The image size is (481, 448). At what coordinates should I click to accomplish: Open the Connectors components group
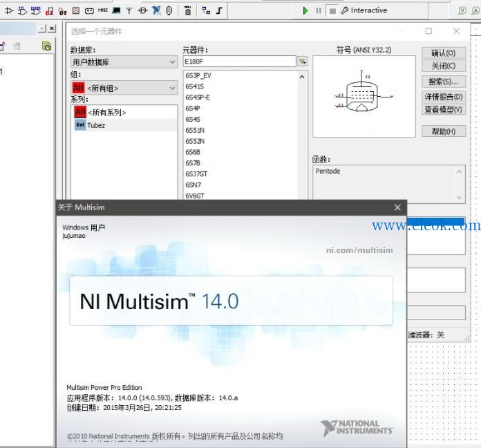169,11
